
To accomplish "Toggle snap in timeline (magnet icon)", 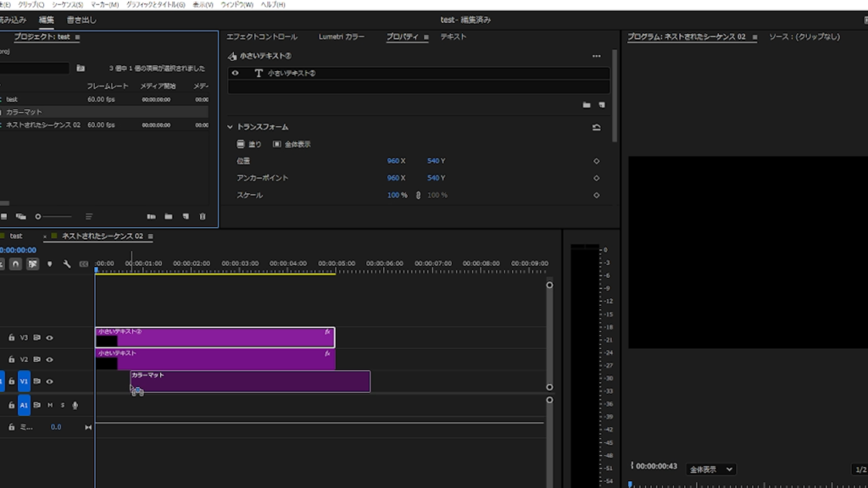I will (15, 264).
